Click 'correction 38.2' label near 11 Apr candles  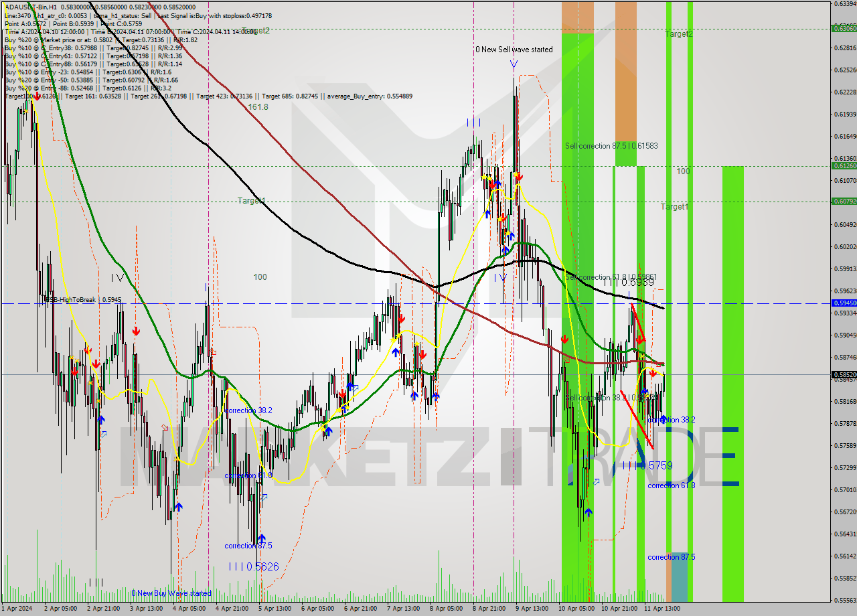click(x=672, y=420)
